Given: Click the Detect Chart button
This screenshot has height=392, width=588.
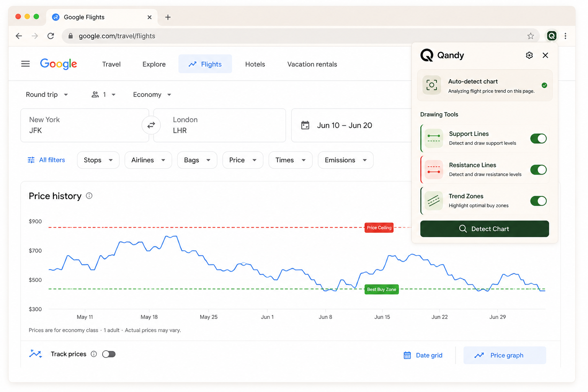Looking at the screenshot, I should click(485, 229).
